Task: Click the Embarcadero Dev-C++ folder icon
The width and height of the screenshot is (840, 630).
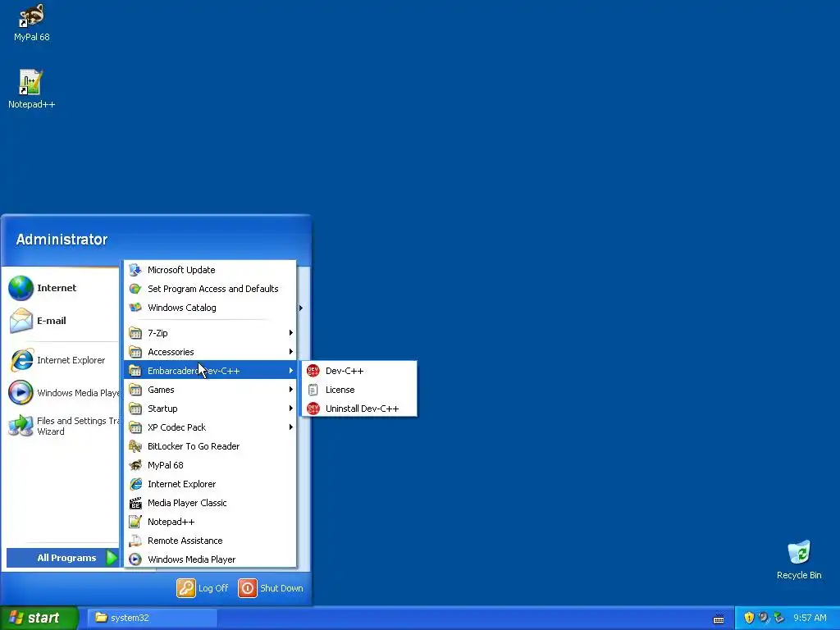Action: [135, 371]
